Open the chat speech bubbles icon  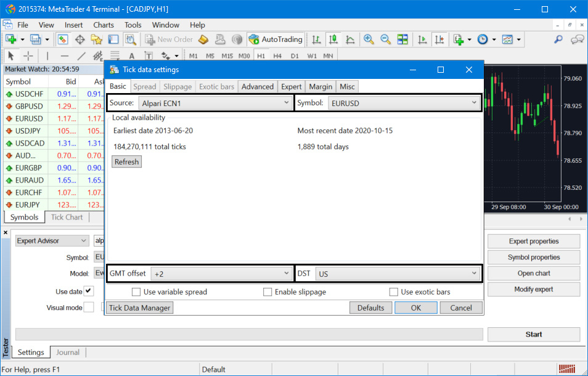click(577, 39)
